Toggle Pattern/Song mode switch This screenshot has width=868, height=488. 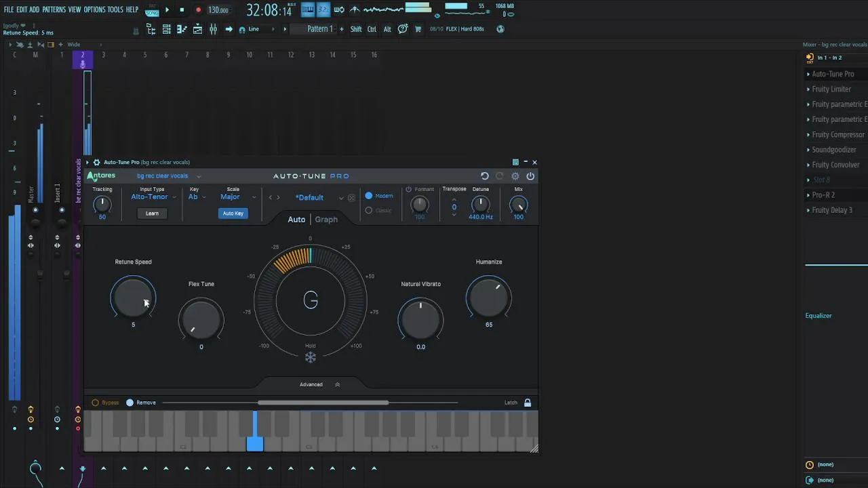tap(152, 10)
